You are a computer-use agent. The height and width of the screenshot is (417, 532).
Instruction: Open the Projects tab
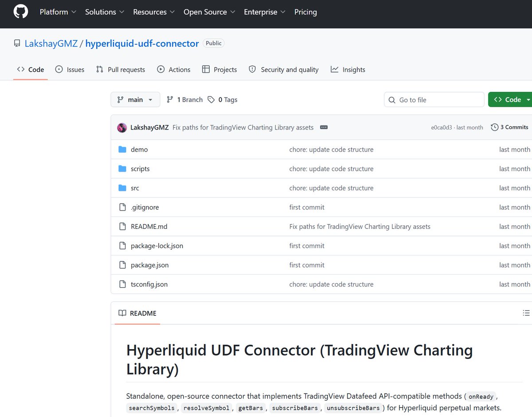[219, 70]
